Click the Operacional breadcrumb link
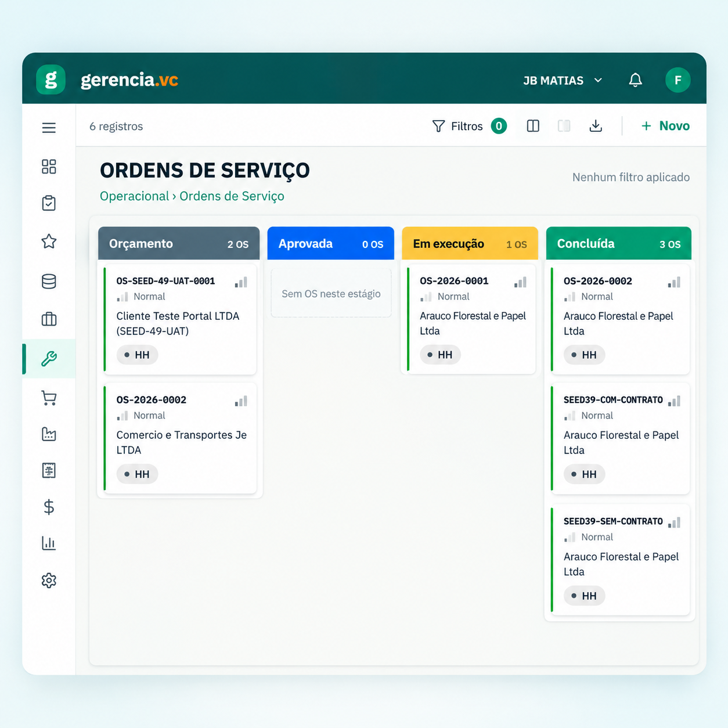Screen dimensions: 728x728 [134, 196]
